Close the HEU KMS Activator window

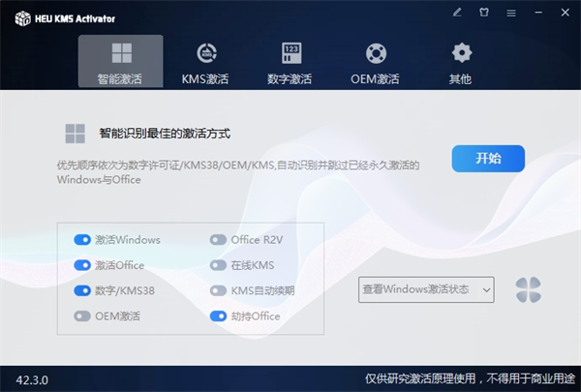(x=566, y=13)
